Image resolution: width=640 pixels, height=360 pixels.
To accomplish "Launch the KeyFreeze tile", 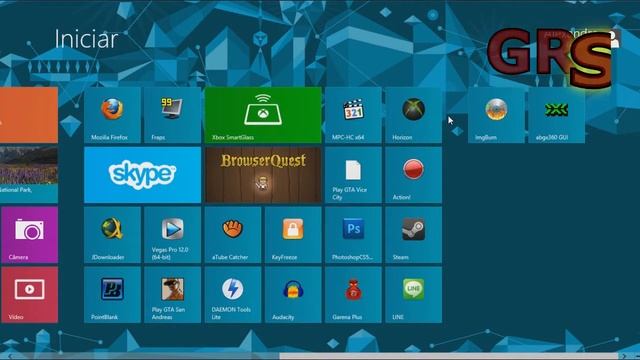I will pyautogui.click(x=293, y=235).
